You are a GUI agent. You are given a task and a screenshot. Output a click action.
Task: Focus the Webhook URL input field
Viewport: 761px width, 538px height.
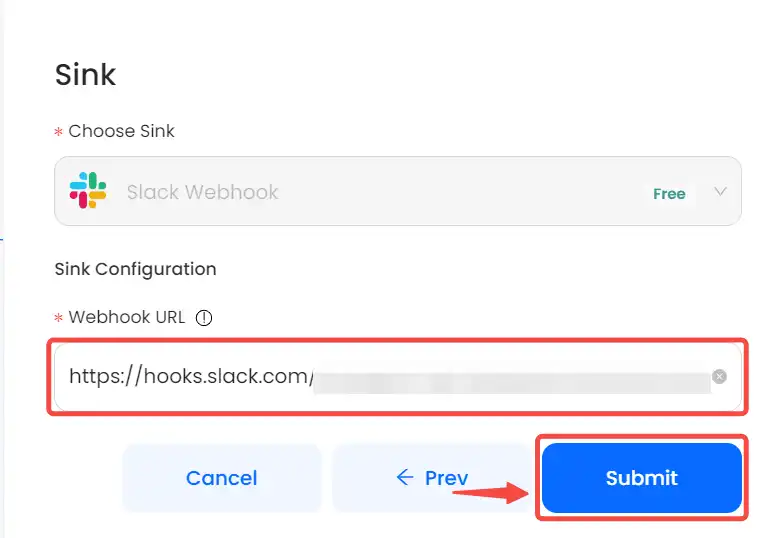397,377
